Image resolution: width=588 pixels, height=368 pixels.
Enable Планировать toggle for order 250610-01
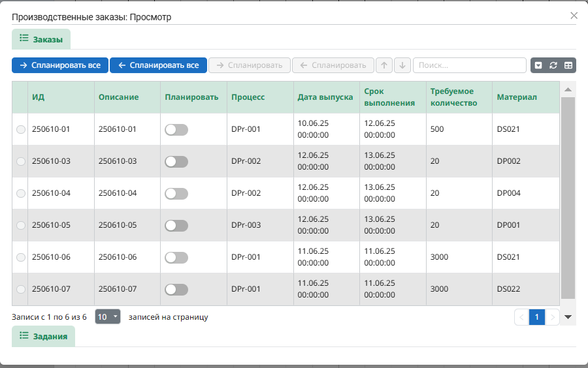click(x=176, y=130)
